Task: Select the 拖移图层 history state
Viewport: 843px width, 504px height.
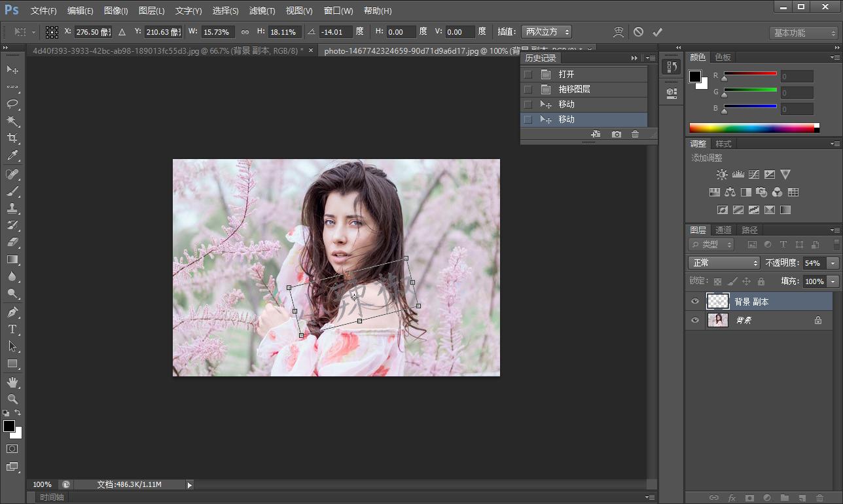Action: (x=574, y=90)
